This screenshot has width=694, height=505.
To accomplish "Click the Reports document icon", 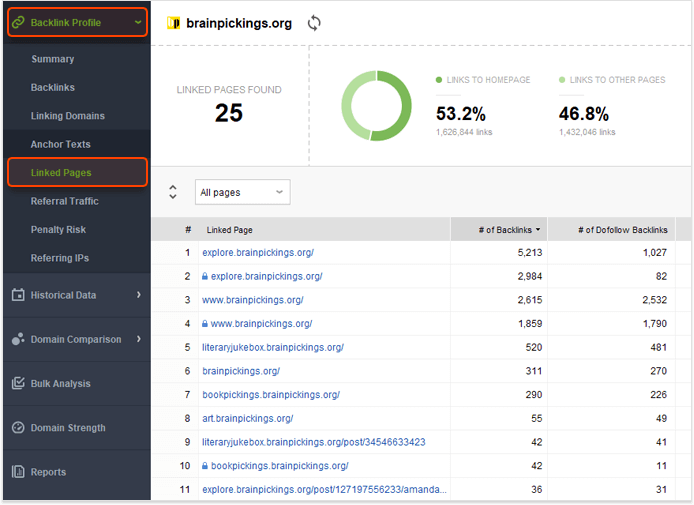I will click(x=18, y=472).
